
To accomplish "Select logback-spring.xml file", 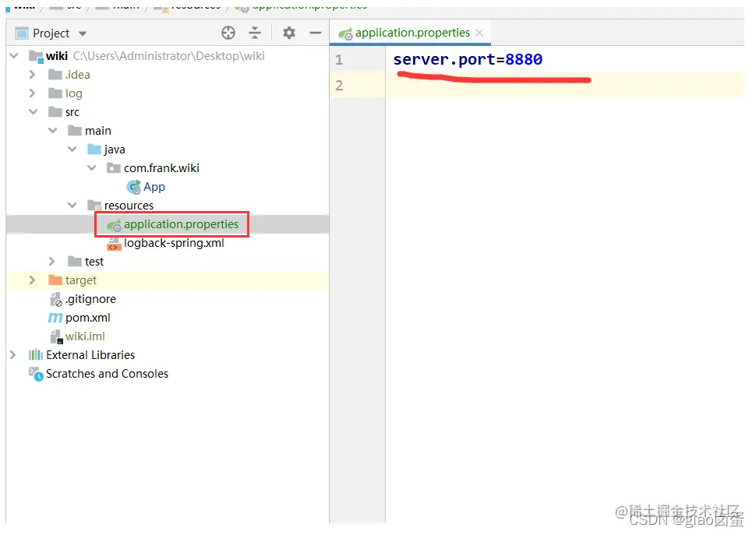I will point(174,243).
